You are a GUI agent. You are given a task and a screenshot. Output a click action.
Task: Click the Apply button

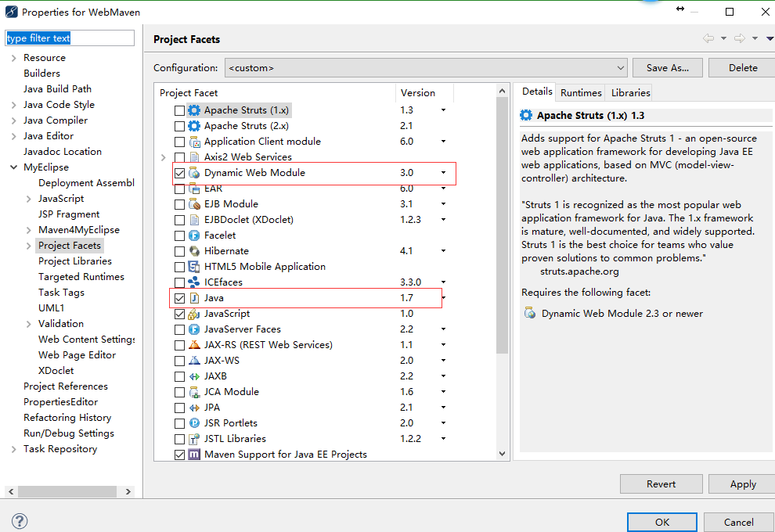[742, 484]
